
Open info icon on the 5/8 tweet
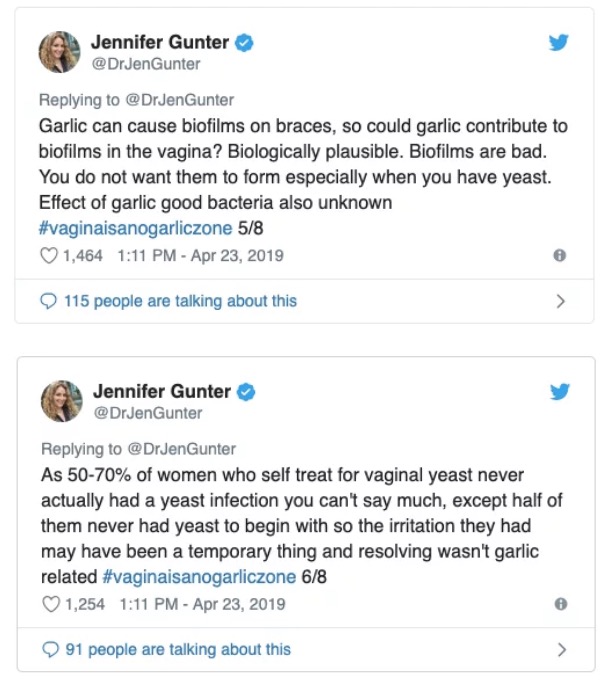(x=560, y=256)
